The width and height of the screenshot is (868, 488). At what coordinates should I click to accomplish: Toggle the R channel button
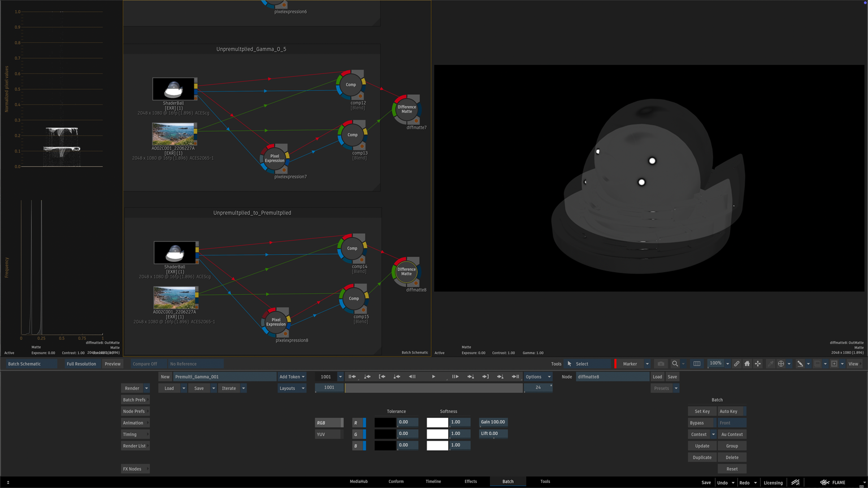coord(359,422)
